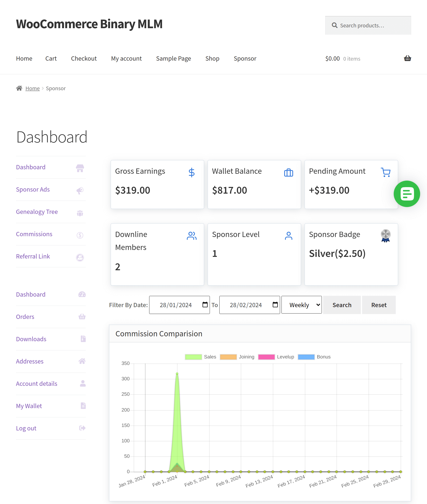Click the Search products input field
Image resolution: width=427 pixels, height=504 pixels.
[368, 25]
